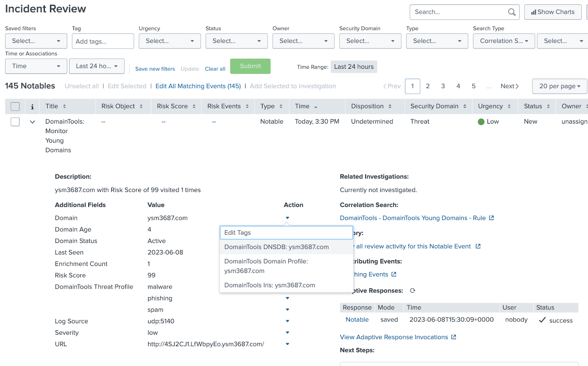The height and width of the screenshot is (366, 588).
Task: Click the URL value http://4SJ2CJ1.LfWbpyEo.ysm3687.com/
Action: pyautogui.click(x=206, y=344)
